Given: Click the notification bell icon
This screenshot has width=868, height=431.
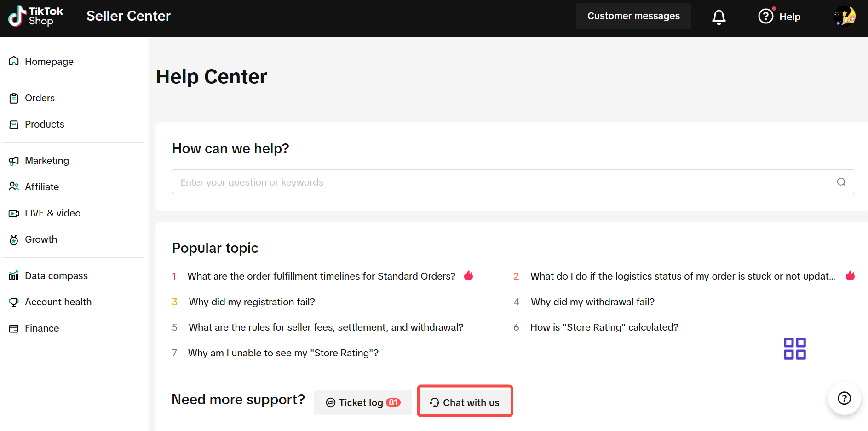Looking at the screenshot, I should tap(719, 17).
